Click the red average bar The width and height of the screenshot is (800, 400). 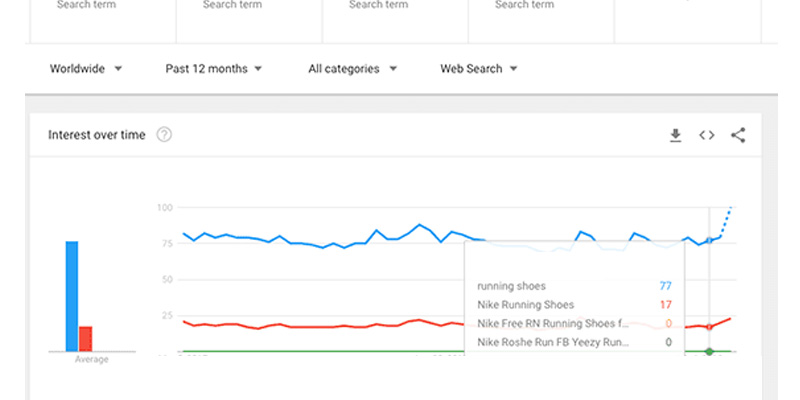coord(86,339)
